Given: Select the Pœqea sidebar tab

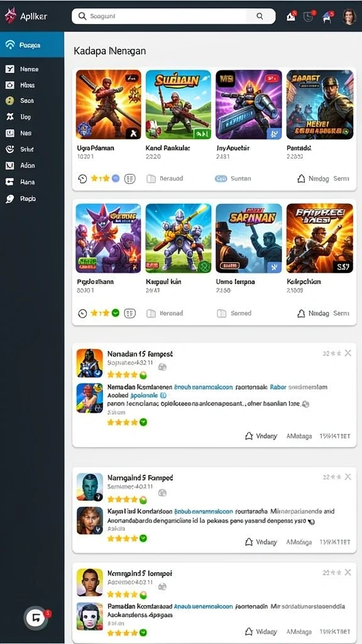Looking at the screenshot, I should click(x=32, y=45).
